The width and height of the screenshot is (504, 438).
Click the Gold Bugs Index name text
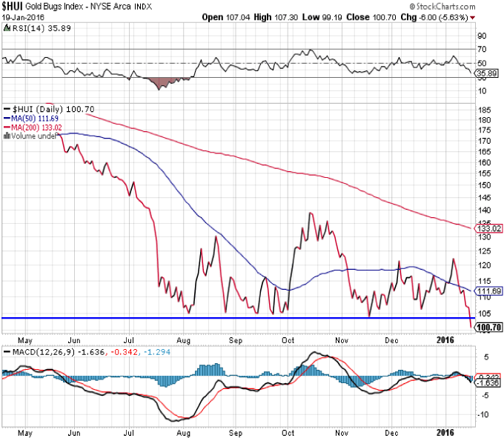[x=57, y=6]
